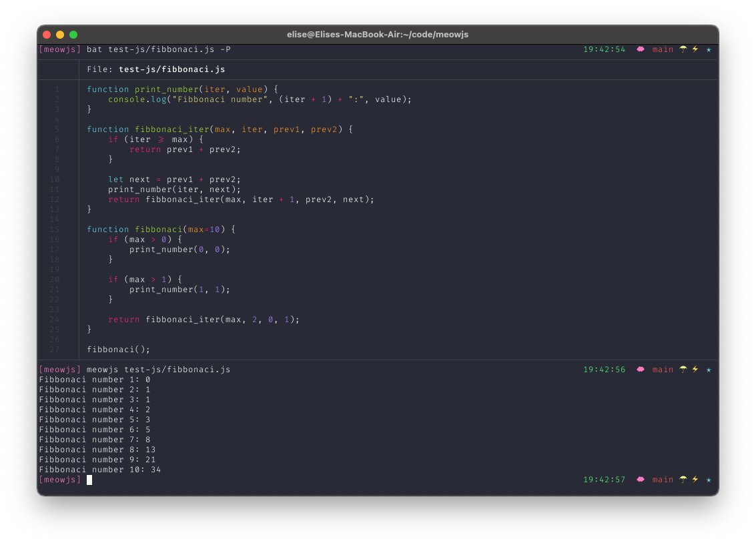Click the umbrella icon on the 19:42:57 prompt row
The image size is (756, 545).
[683, 480]
